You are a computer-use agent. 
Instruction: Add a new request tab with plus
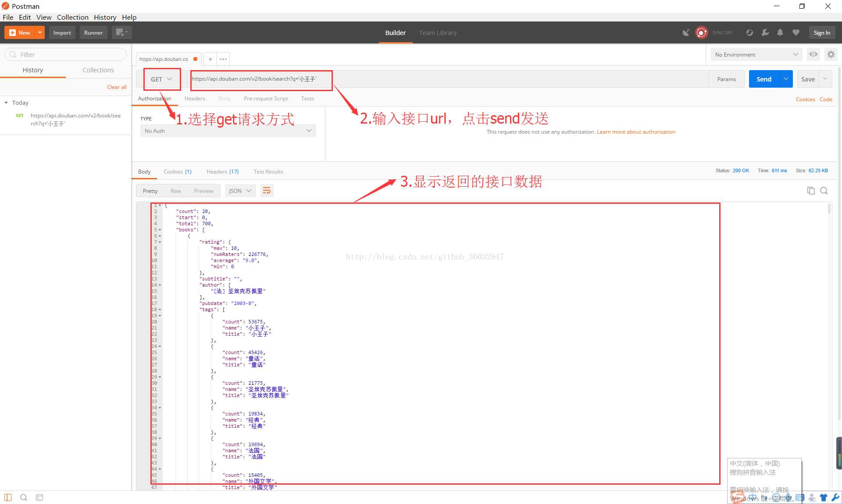point(210,59)
